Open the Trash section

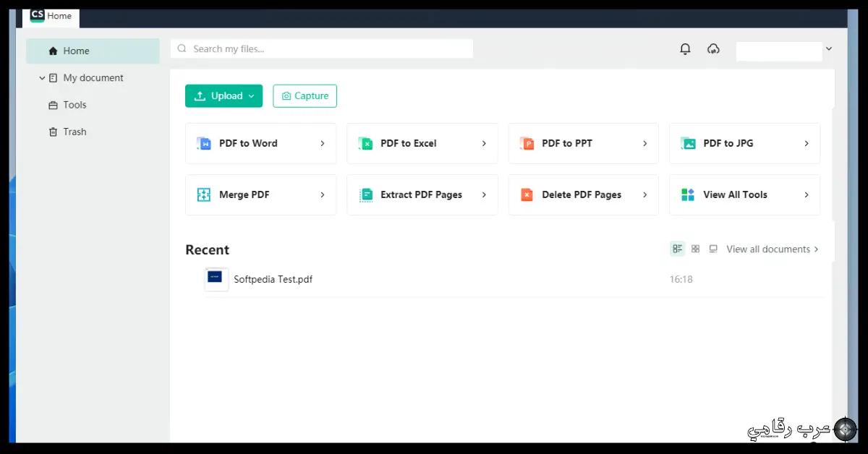coord(74,132)
